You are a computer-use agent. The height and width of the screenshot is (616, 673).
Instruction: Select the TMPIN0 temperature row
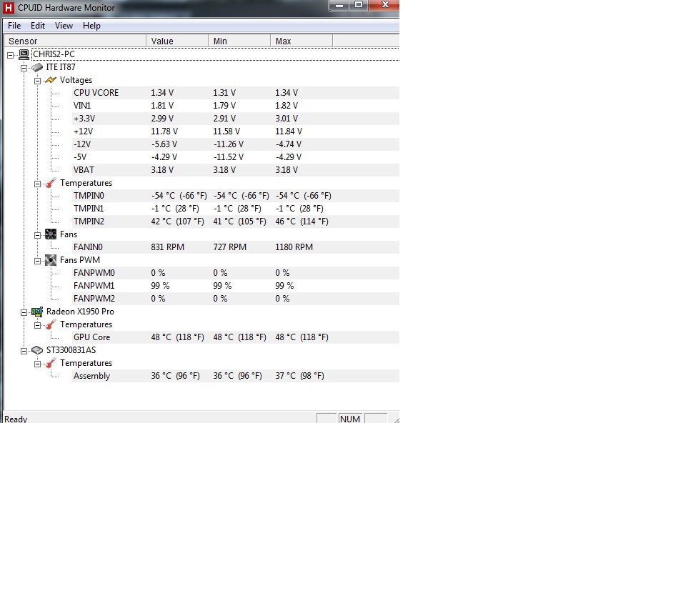(x=236, y=196)
